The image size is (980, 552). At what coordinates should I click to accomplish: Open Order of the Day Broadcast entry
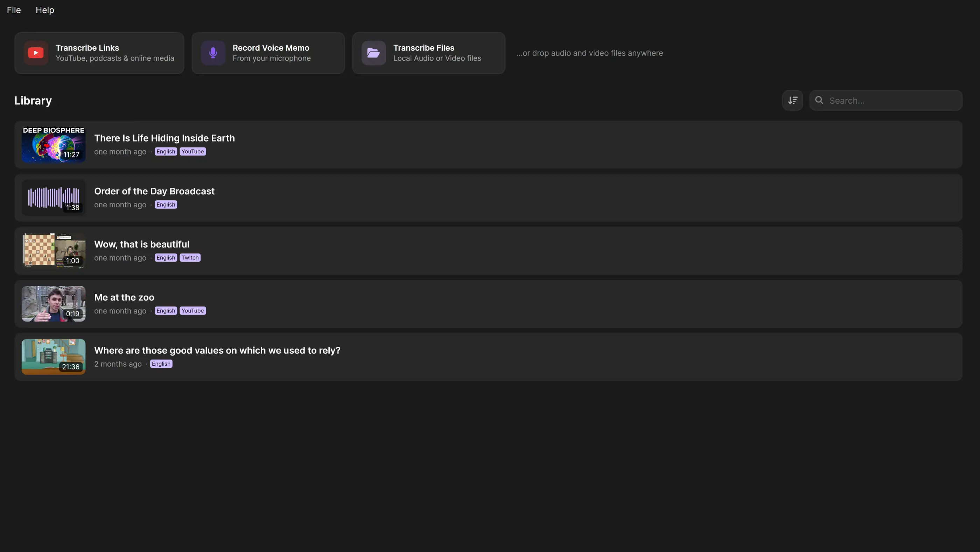pyautogui.click(x=488, y=198)
